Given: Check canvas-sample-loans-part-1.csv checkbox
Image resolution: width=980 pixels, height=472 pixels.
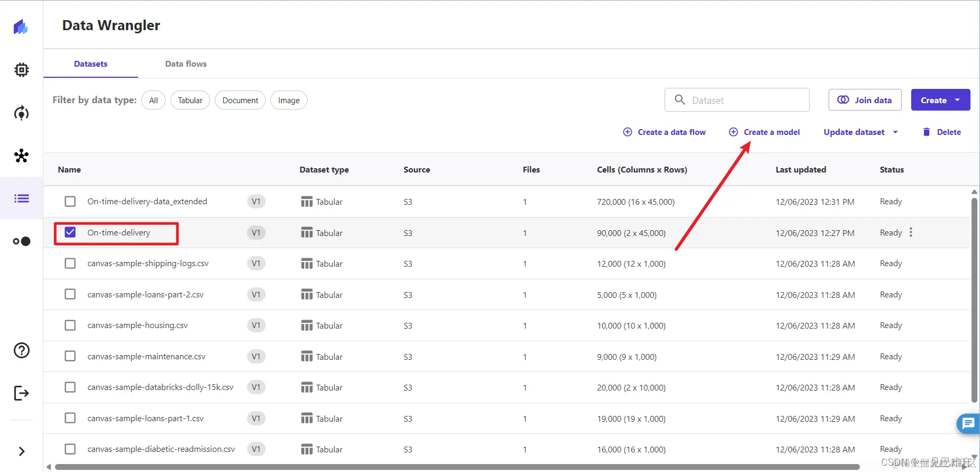Looking at the screenshot, I should pyautogui.click(x=70, y=418).
